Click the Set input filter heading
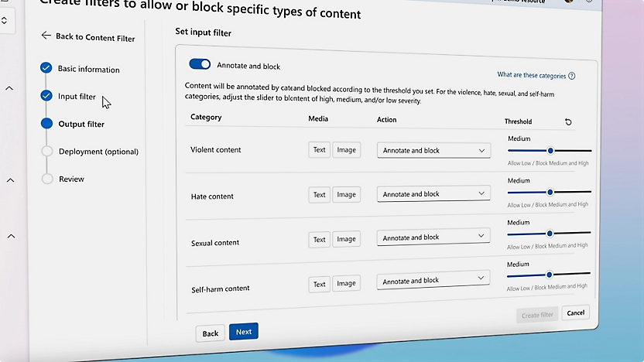 [204, 32]
